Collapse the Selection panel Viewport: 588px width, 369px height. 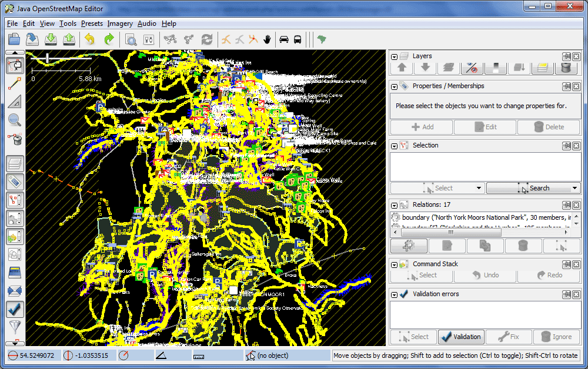click(x=394, y=146)
